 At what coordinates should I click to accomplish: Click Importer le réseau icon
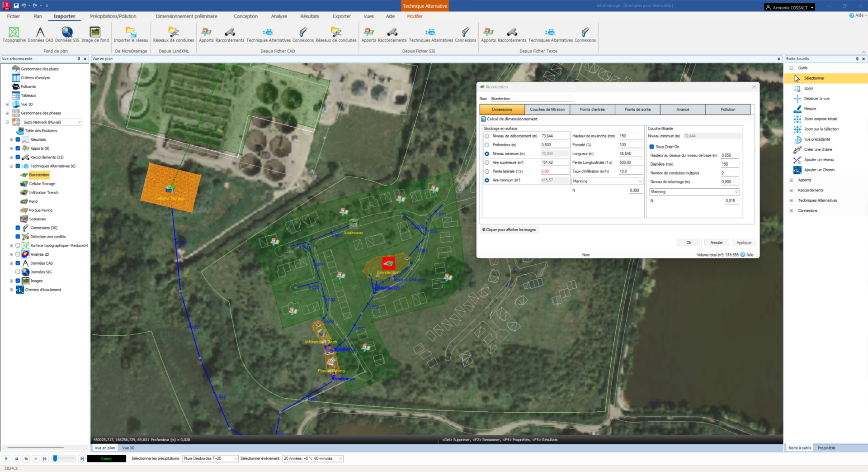(x=131, y=32)
